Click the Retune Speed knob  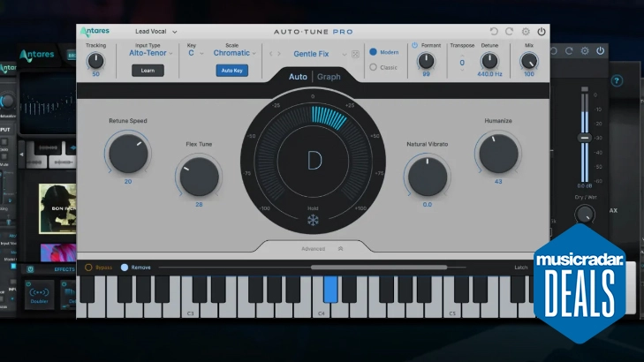tap(128, 153)
